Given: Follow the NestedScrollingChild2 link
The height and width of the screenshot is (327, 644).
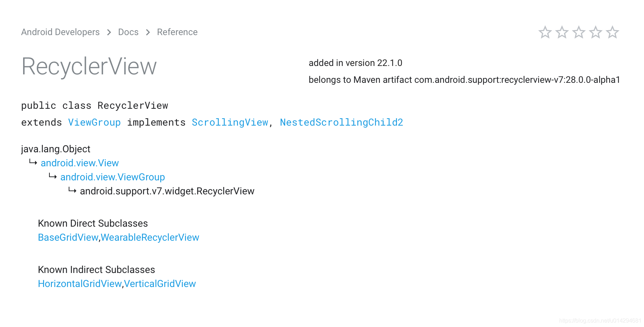Looking at the screenshot, I should click(341, 122).
